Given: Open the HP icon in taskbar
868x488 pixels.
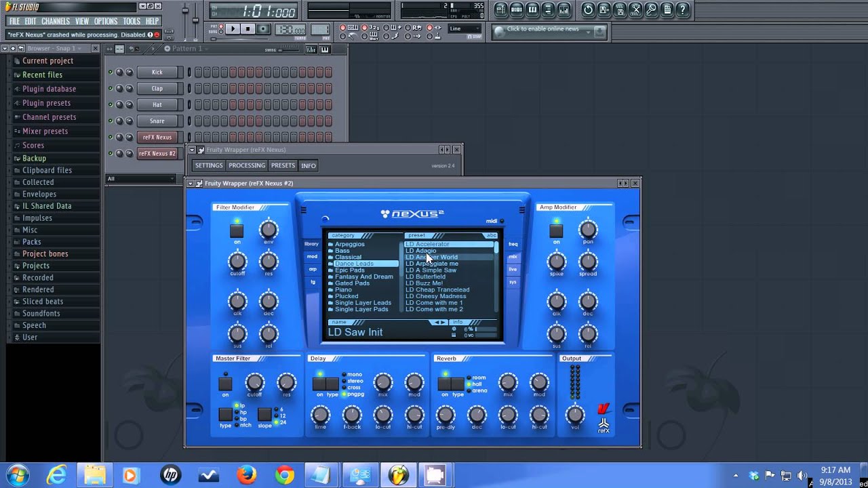Looking at the screenshot, I should coord(170,475).
